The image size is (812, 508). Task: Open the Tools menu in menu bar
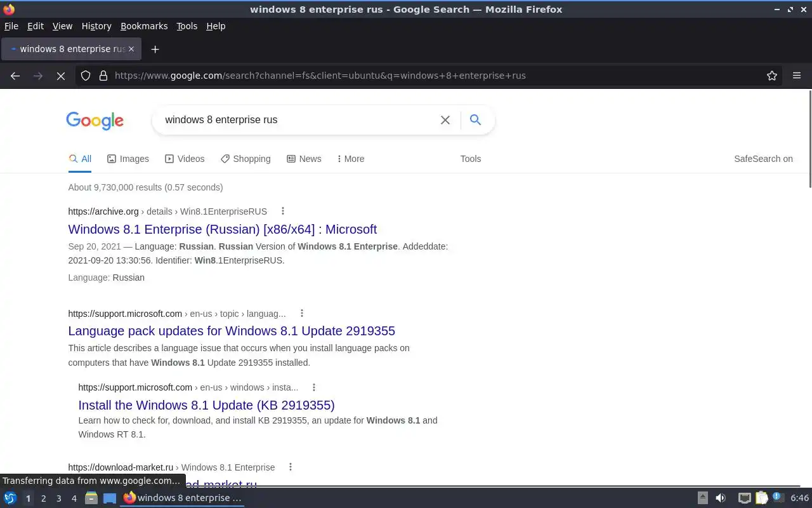[187, 26]
